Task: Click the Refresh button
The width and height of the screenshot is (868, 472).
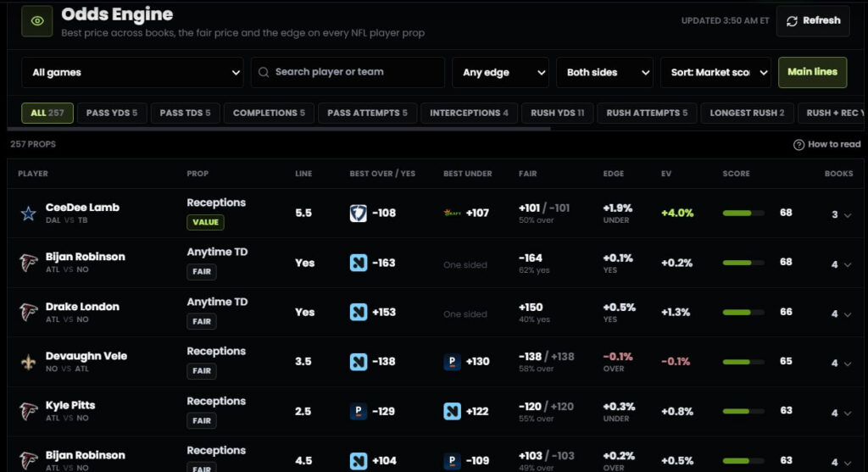Action: (x=813, y=21)
